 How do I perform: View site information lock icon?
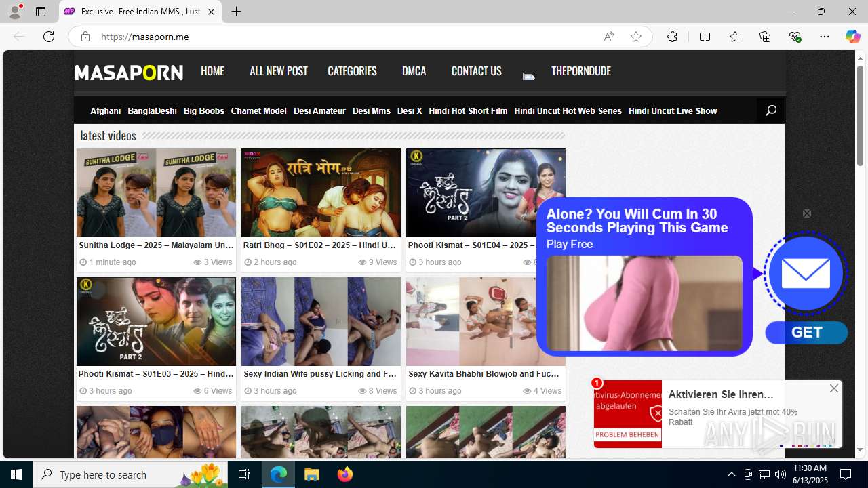tap(85, 37)
